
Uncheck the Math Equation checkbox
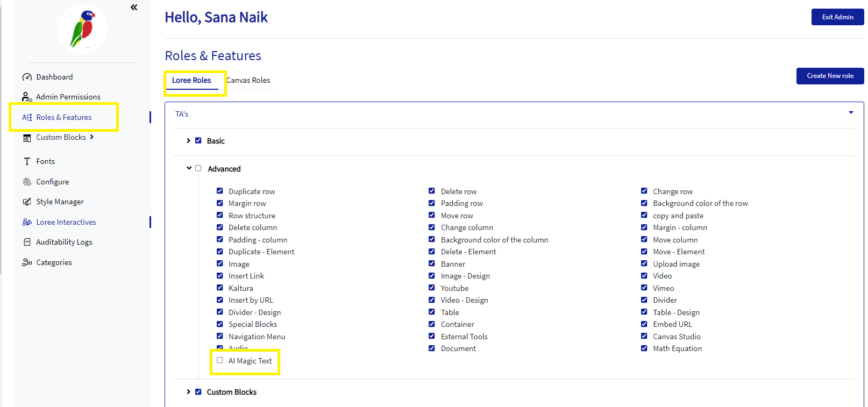644,348
